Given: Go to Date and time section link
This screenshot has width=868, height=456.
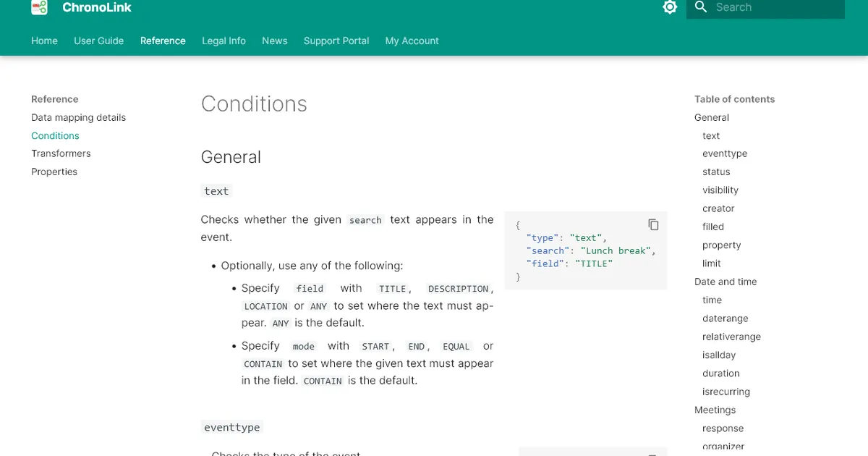Looking at the screenshot, I should (x=726, y=282).
